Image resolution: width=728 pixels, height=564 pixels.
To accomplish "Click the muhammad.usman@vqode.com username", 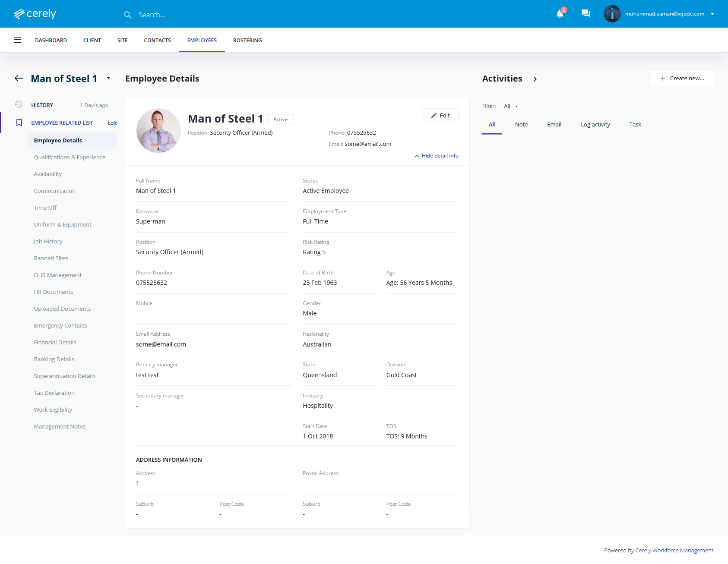I will pos(665,14).
